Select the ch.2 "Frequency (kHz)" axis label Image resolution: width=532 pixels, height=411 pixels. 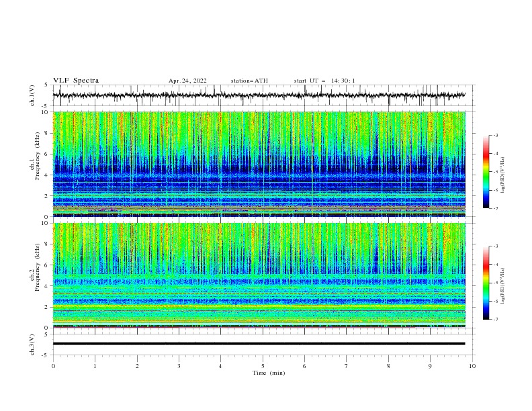(x=38, y=267)
